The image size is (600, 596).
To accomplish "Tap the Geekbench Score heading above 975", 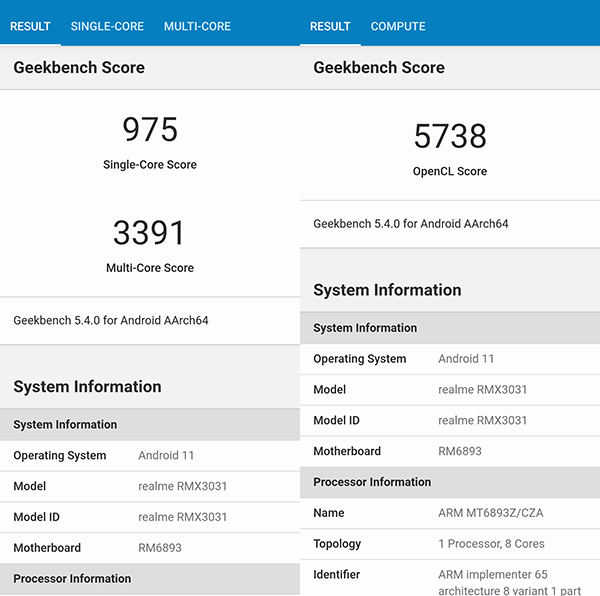I will pyautogui.click(x=79, y=68).
